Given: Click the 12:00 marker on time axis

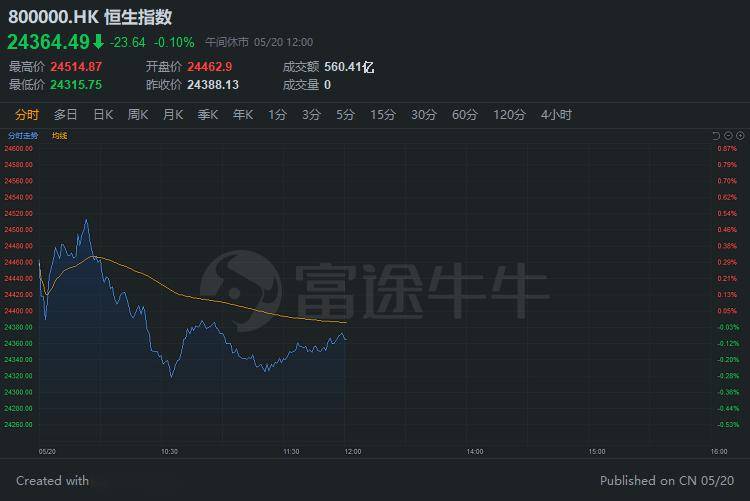Looking at the screenshot, I should 353,452.
